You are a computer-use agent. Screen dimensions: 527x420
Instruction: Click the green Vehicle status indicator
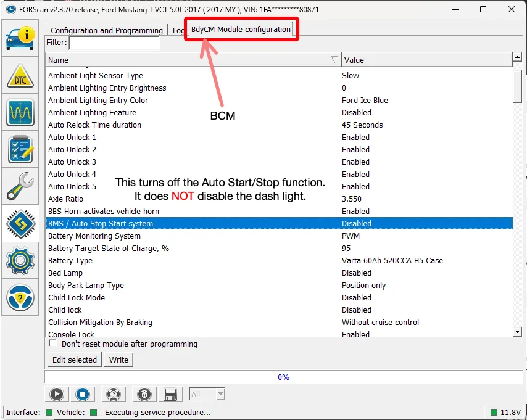click(x=94, y=412)
